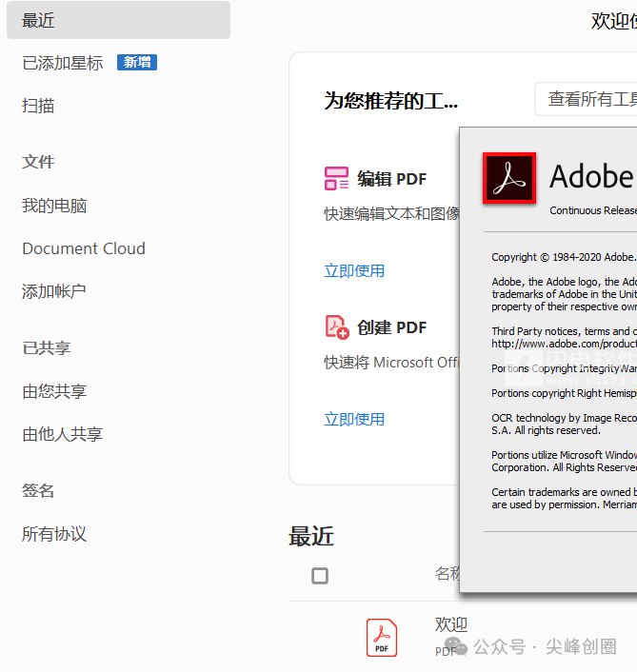Open Document Cloud in the sidebar
Screen dimensions: 637x672
coord(84,248)
